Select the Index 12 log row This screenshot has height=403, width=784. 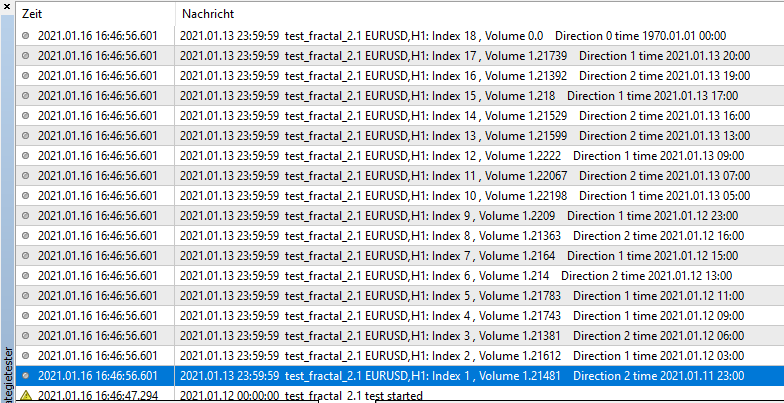pos(400,156)
